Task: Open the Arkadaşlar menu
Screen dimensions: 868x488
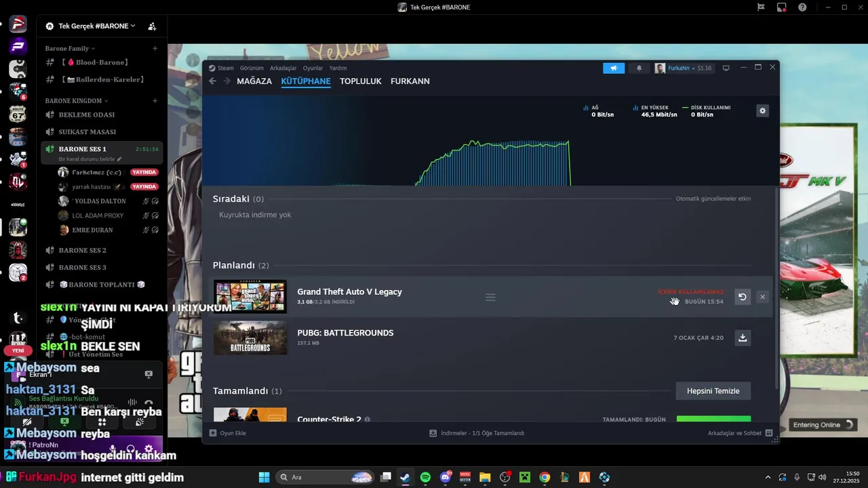Action: point(283,68)
